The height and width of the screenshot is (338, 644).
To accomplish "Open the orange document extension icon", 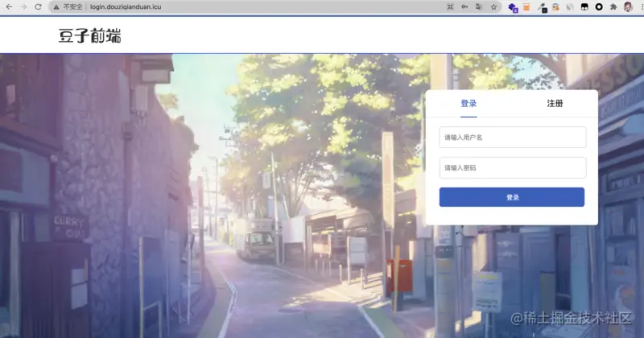I will point(526,7).
